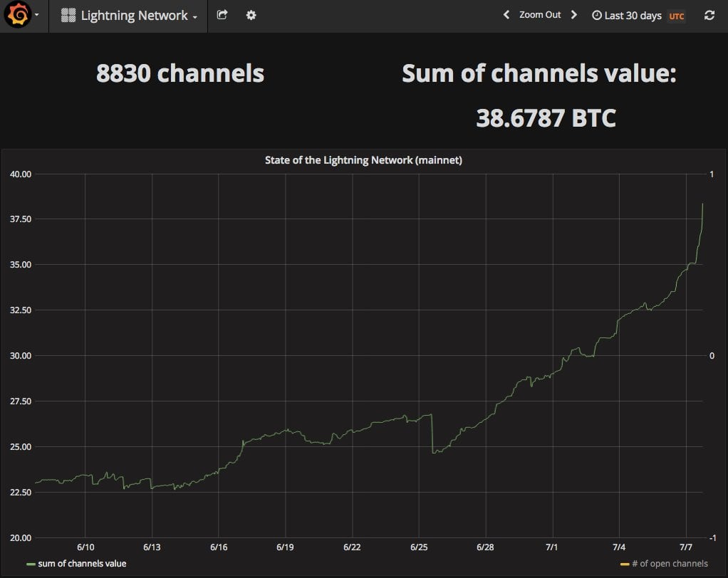728x578 pixels.
Task: Click green color swatch of sum series
Action: [31, 564]
